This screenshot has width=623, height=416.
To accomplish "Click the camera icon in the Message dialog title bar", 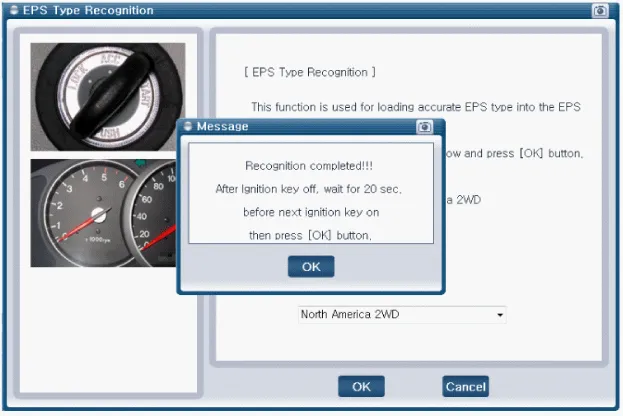I will [x=424, y=127].
